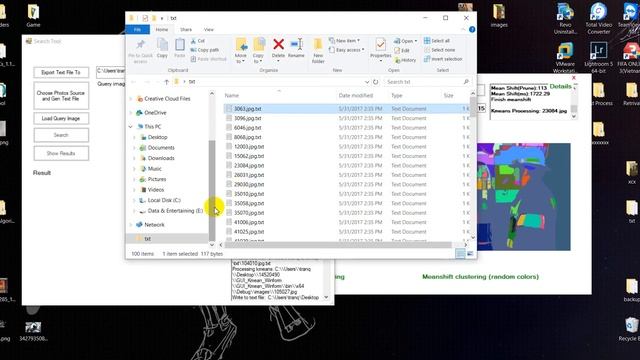
Task: Click the Up directory arrow
Action: (x=167, y=82)
